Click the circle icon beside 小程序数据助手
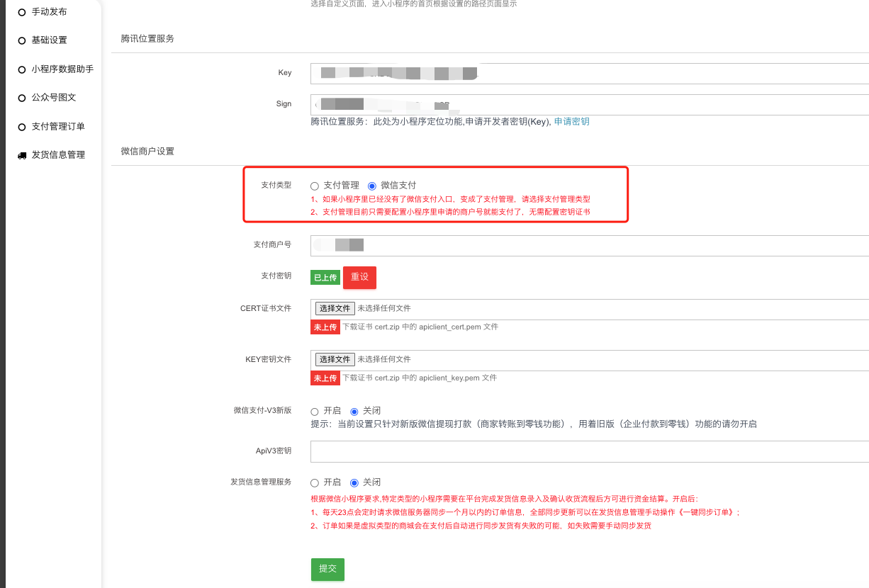The height and width of the screenshot is (588, 869). tap(22, 69)
